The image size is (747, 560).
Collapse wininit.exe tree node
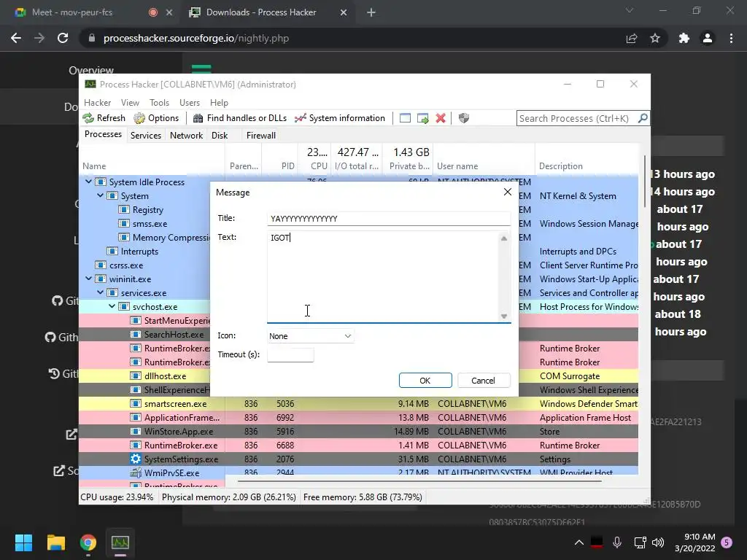point(88,279)
